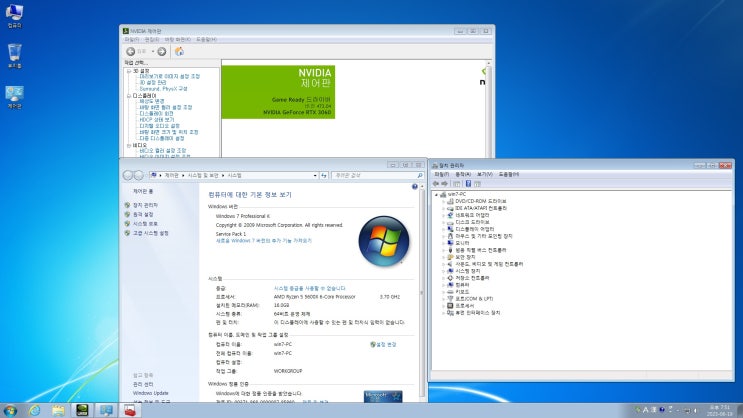Click the blue help icon in System window
743x418 pixels.
[415, 187]
